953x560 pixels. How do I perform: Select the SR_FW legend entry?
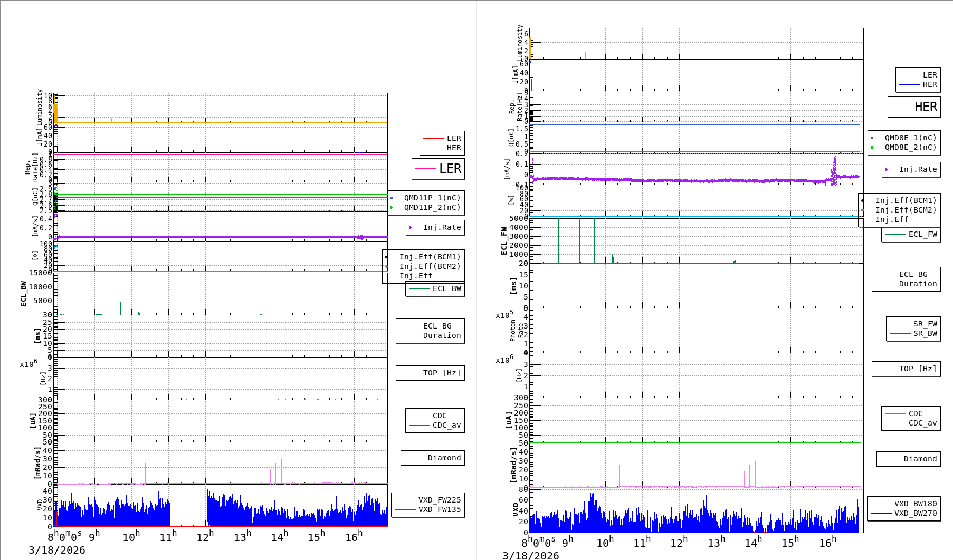coord(925,324)
